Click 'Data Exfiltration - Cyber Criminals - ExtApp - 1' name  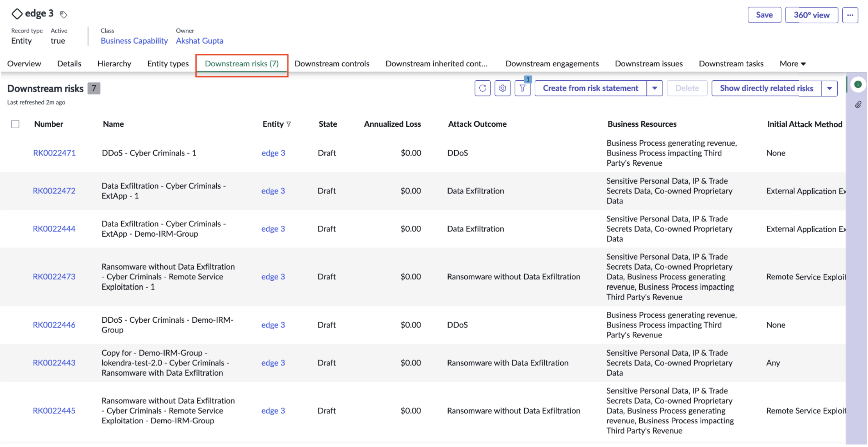pos(163,191)
